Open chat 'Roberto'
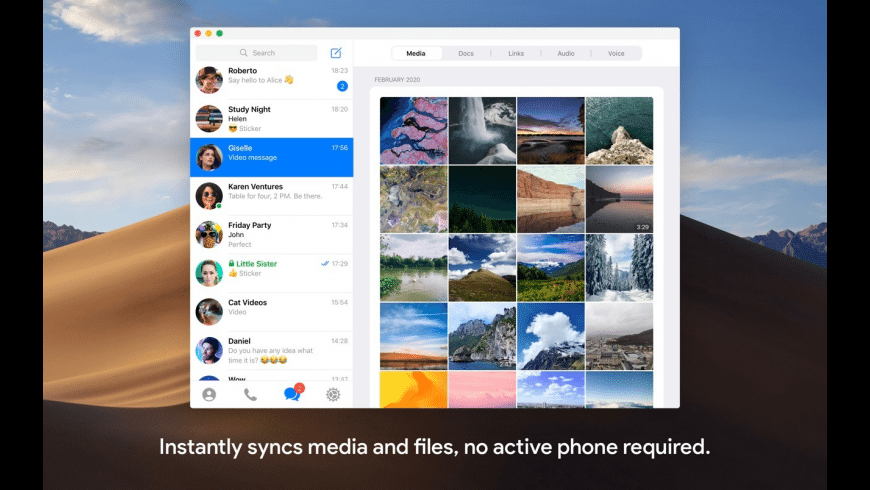The width and height of the screenshot is (870, 490). coord(272,80)
